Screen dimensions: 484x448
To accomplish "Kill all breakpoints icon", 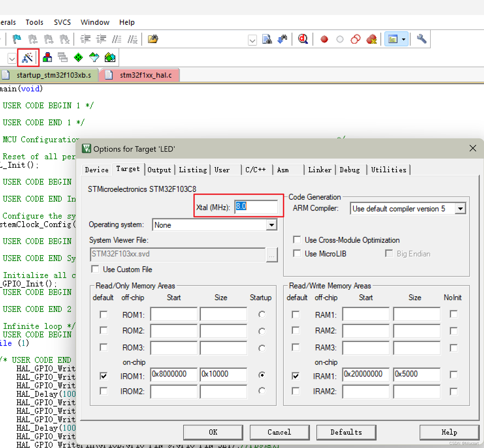I will (371, 39).
